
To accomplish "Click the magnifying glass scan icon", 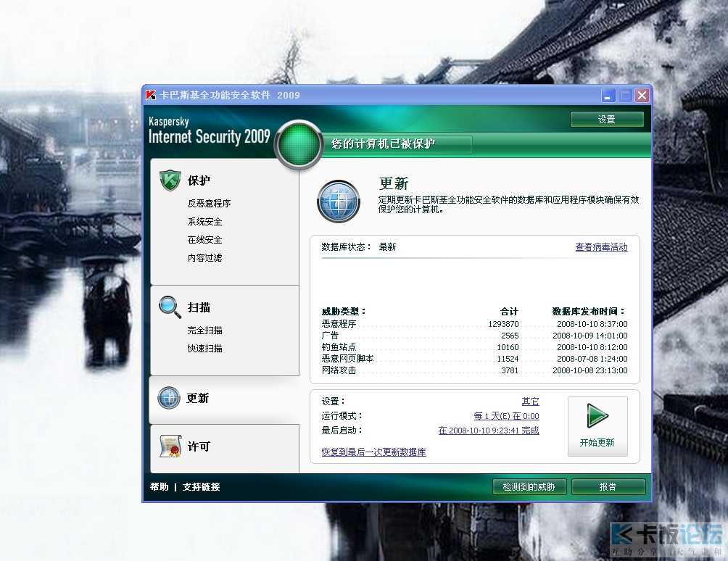I will coord(170,307).
